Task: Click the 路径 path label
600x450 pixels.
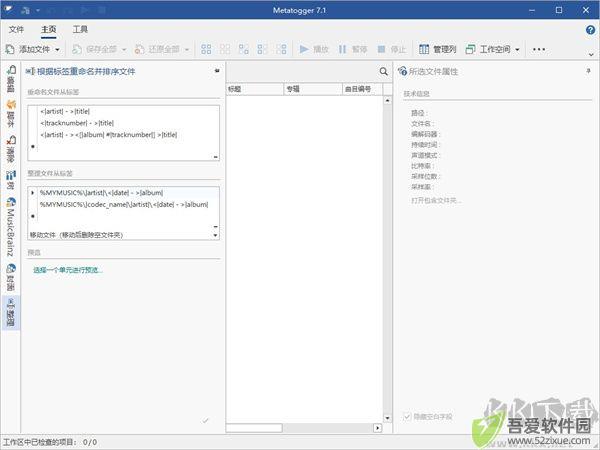Action: click(x=419, y=113)
